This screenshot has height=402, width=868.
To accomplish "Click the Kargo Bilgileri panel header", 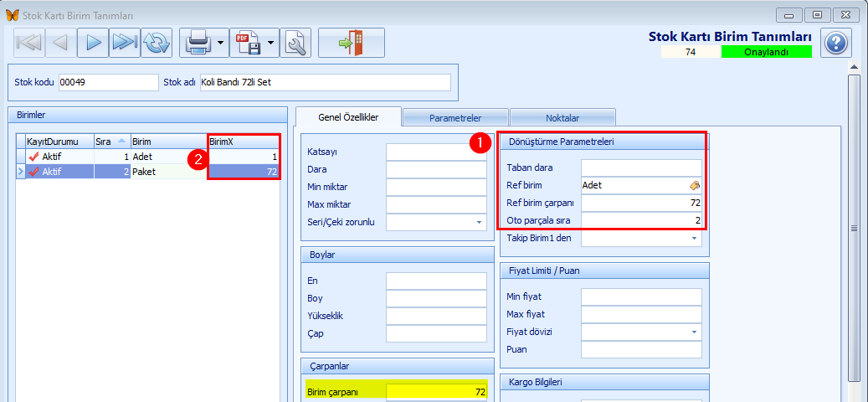I will coord(604,382).
